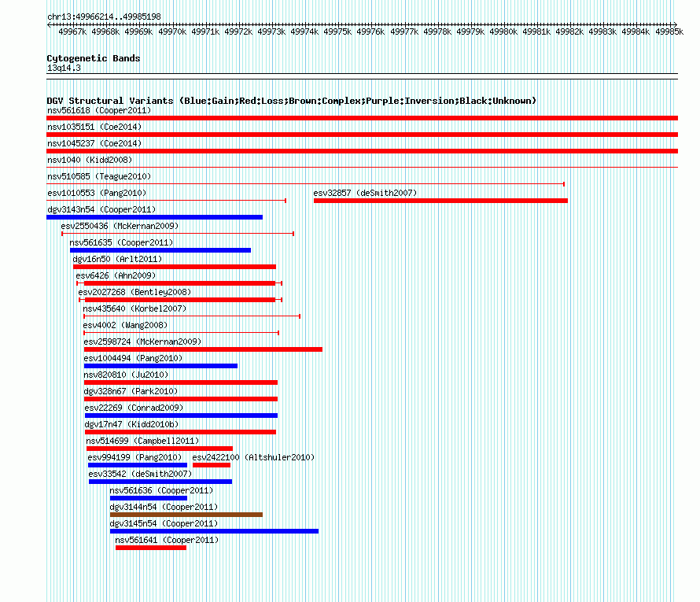Viewport: 700px width, 602px height.
Task: Click the nsv1040 (Kidd2008) label
Action: click(x=90, y=160)
